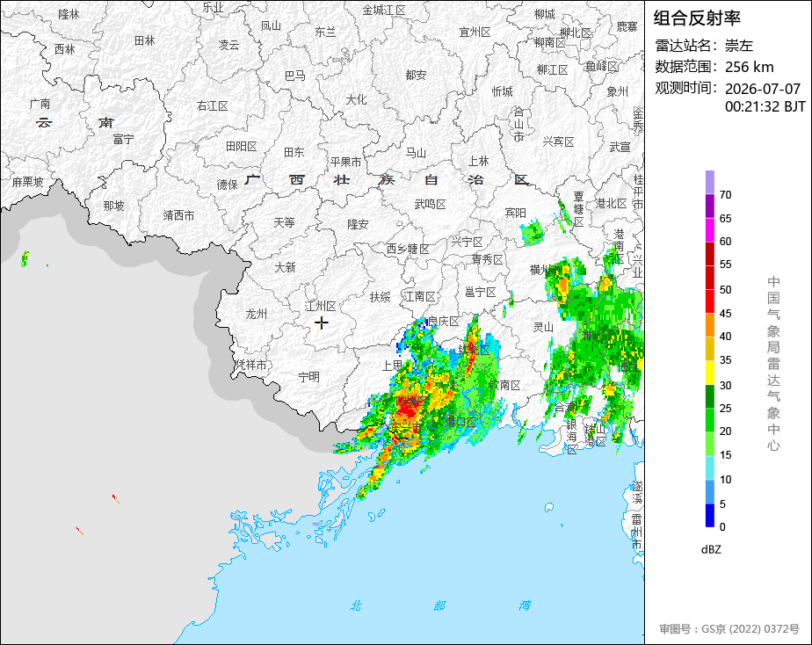Viewport: 812px width, 645px height.
Task: Click the 靖西市 map label
Action: coord(178,215)
